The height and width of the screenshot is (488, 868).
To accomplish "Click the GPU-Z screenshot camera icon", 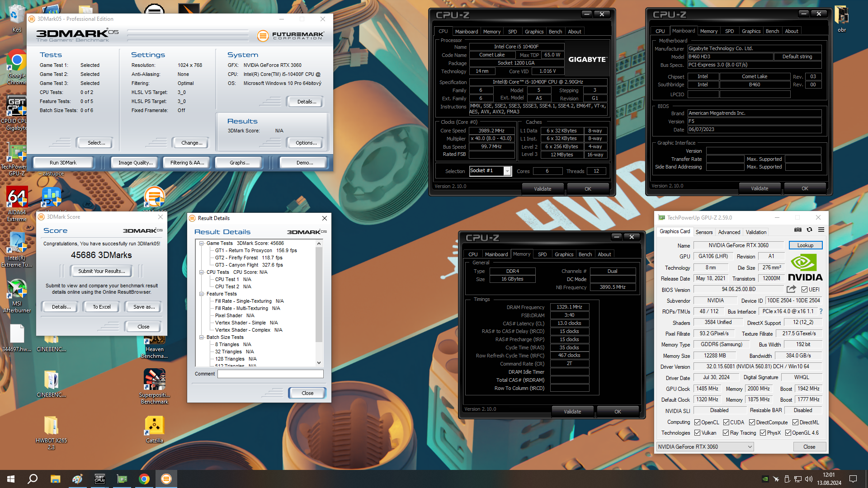I will coord(798,230).
